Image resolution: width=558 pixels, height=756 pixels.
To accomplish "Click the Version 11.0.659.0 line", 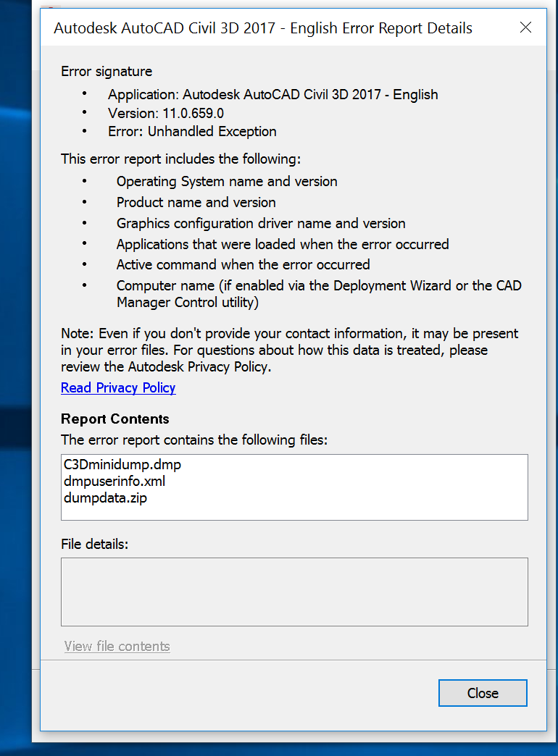I will tap(166, 113).
